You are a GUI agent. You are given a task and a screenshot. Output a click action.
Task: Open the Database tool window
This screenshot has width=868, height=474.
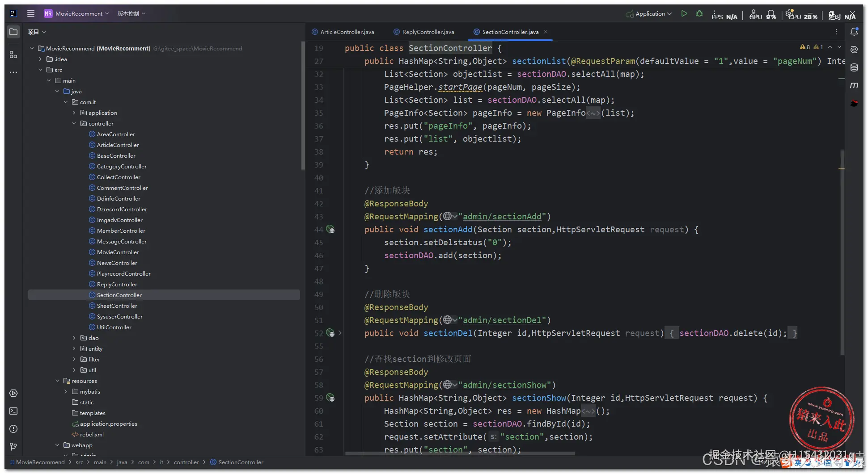[854, 67]
